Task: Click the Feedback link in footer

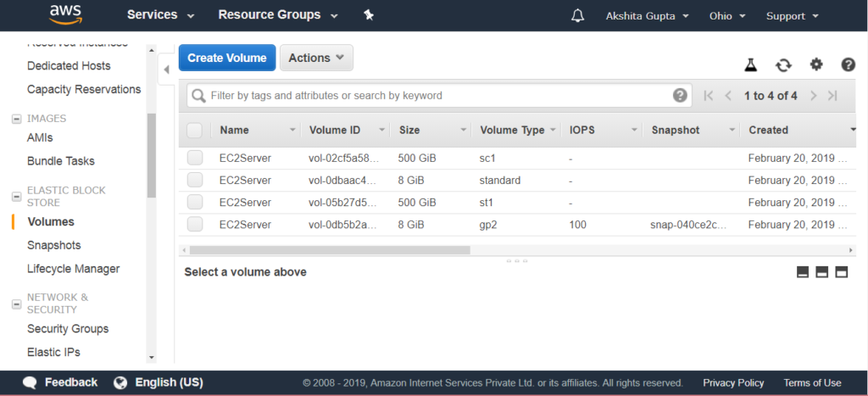Action: click(71, 382)
